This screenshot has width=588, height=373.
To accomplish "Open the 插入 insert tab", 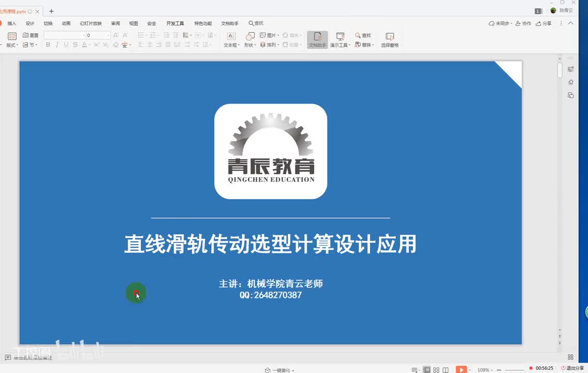I will pyautogui.click(x=11, y=23).
